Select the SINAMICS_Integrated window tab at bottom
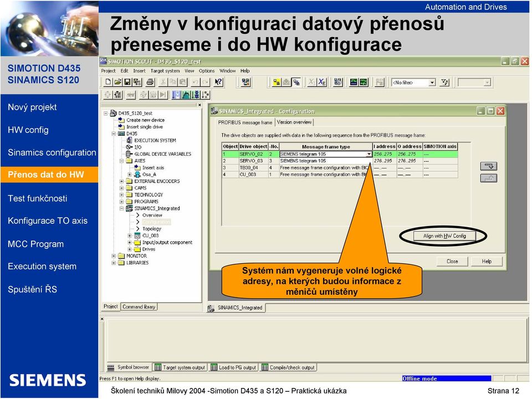532x399 pixels. [x=236, y=308]
